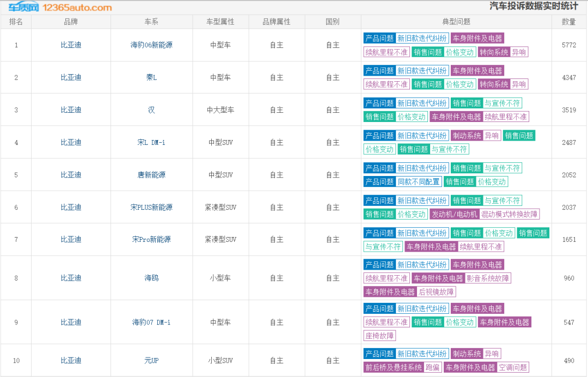Click the count 960 cell
This screenshot has height=377, width=588.
[x=569, y=278]
